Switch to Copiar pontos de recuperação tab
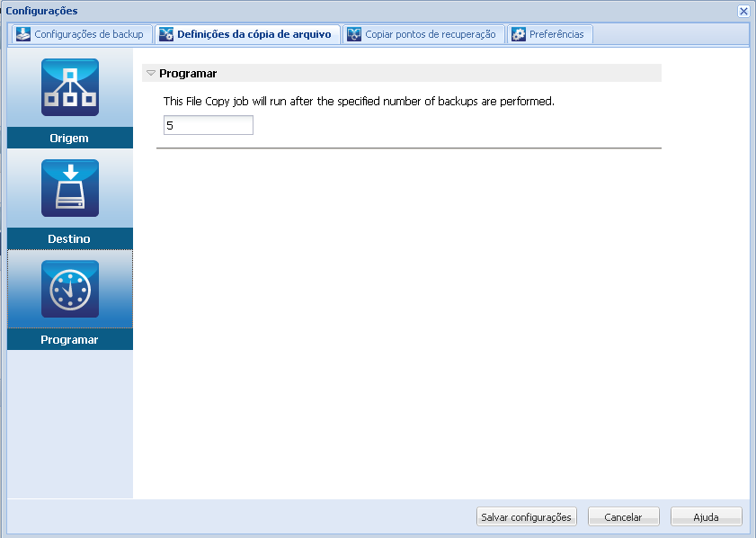Screen dimensions: 756x538 click(x=423, y=34)
